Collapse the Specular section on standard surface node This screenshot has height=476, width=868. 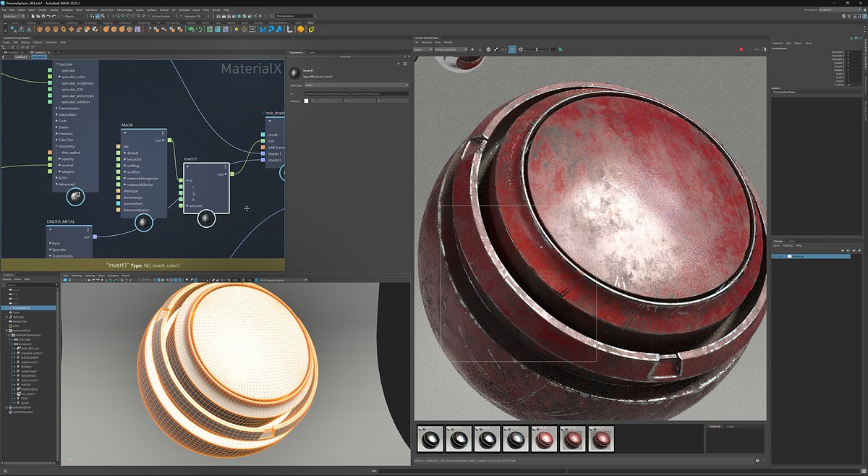[56, 64]
